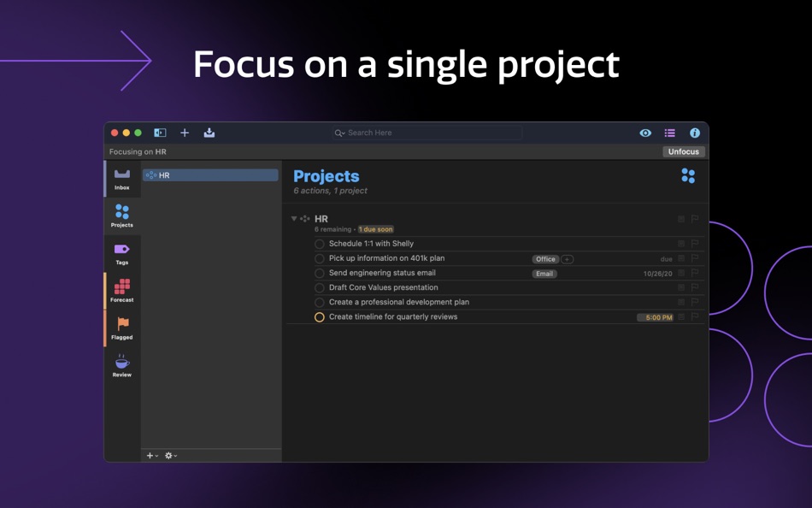Click the Clean Up inbox tray icon
This screenshot has height=508, width=812.
pyautogui.click(x=209, y=133)
